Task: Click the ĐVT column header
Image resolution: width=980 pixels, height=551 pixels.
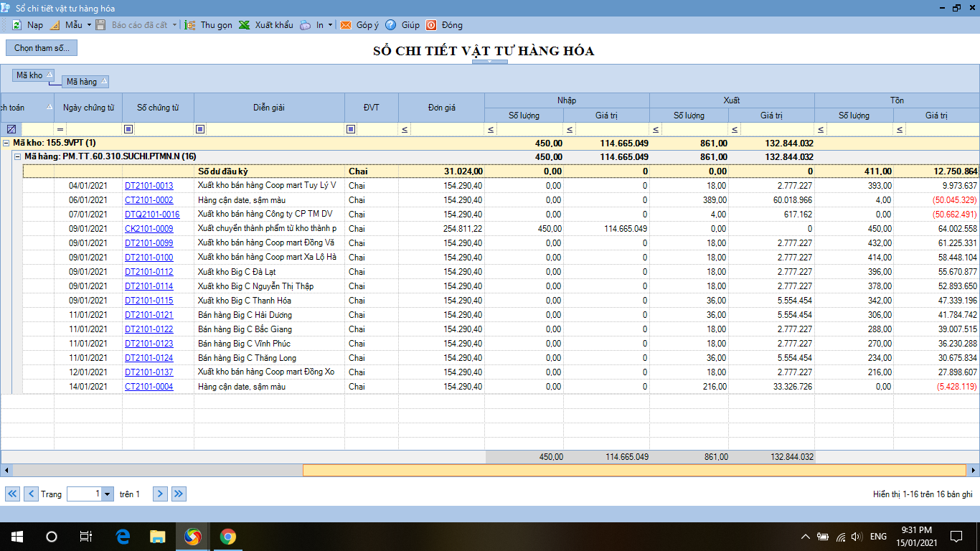Action: [x=372, y=108]
